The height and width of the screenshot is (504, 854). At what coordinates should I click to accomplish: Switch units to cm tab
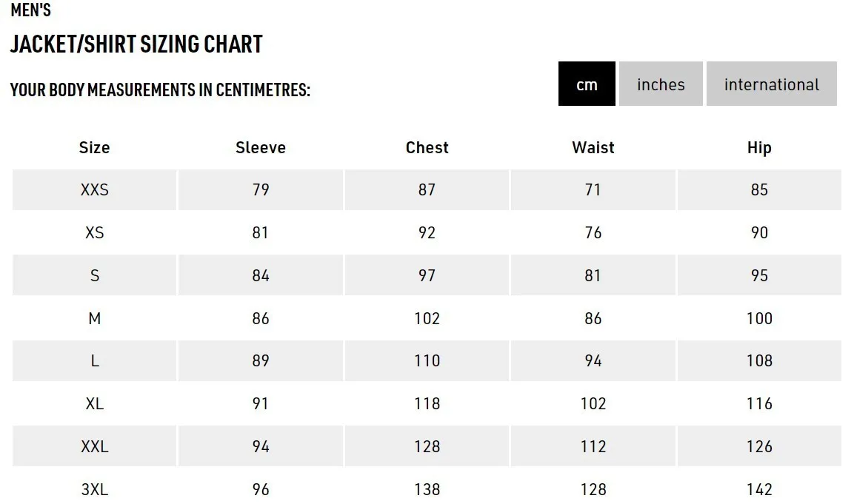(587, 84)
